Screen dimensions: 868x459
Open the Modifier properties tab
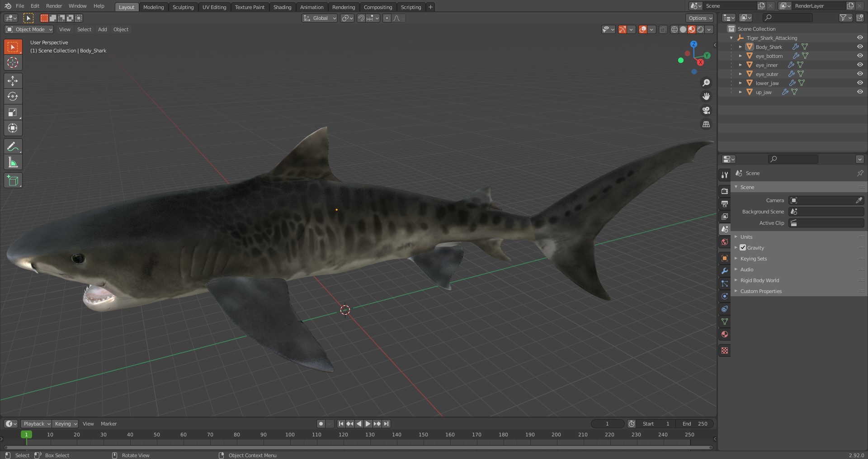tap(725, 271)
